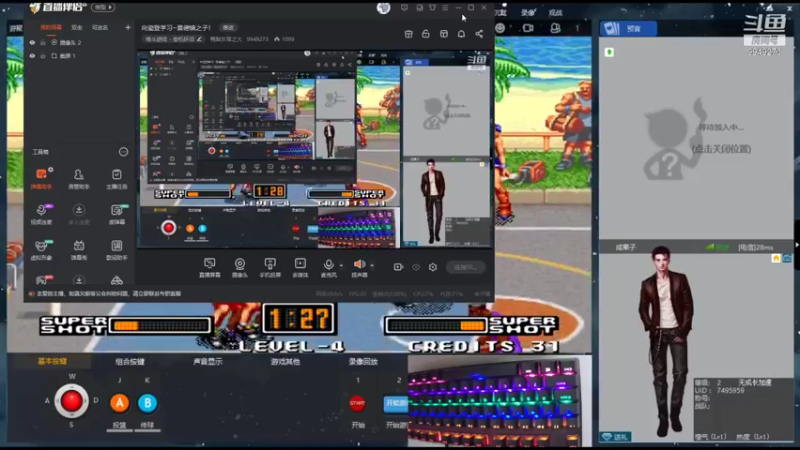Open the 歌词助手 lyrics assistant tool
Image resolution: width=800 pixels, height=450 pixels.
116,250
